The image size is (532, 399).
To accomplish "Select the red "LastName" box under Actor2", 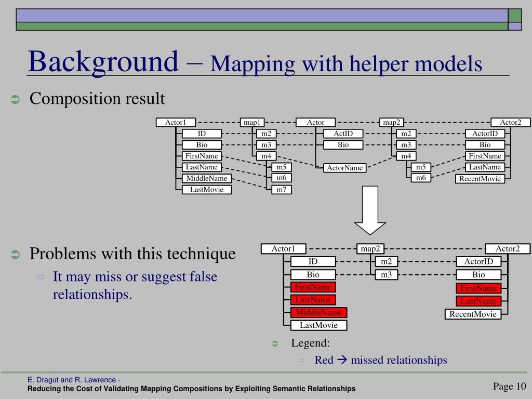I will [478, 301].
